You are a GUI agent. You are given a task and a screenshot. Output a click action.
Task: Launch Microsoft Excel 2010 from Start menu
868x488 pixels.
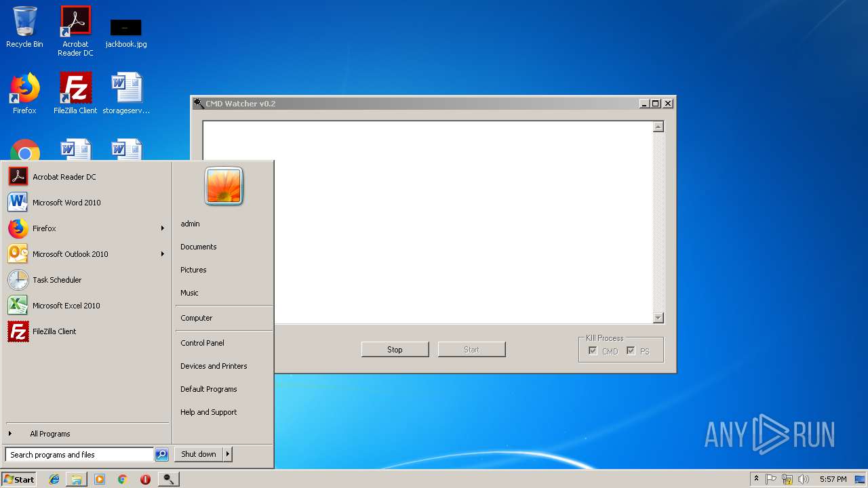[x=87, y=306]
